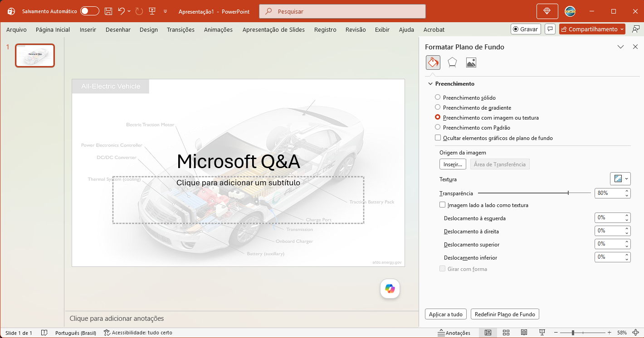This screenshot has height=338, width=644.
Task: Click the Save icon in title bar
Action: click(x=108, y=11)
